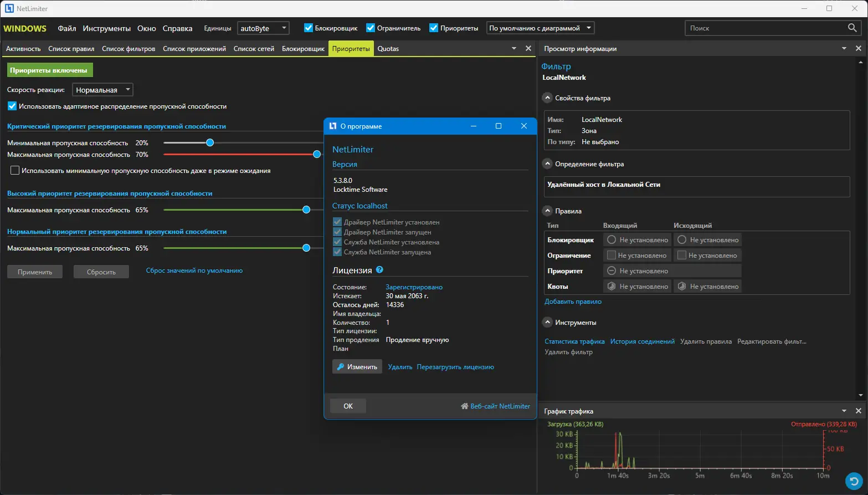Close the traffic chart panel
This screenshot has width=868, height=495.
(858, 411)
